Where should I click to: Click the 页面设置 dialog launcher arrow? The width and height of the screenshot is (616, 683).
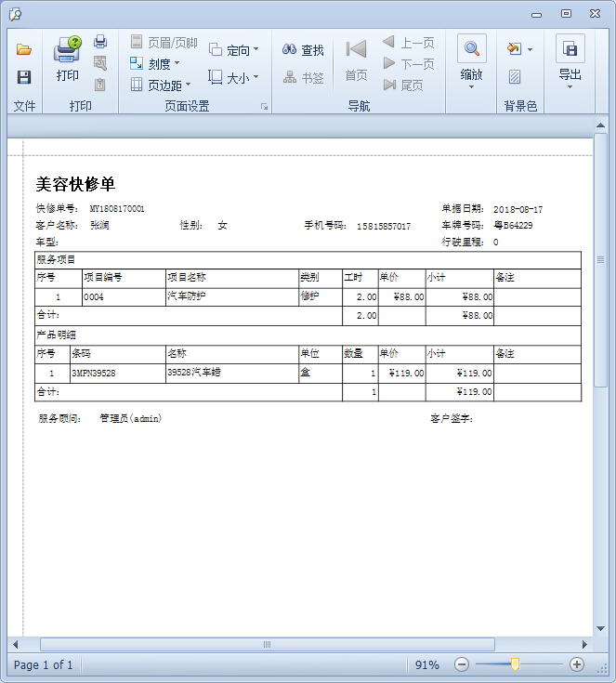tap(264, 107)
